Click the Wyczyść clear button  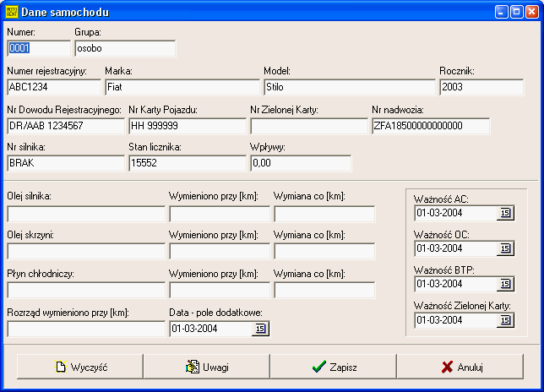[x=80, y=367]
